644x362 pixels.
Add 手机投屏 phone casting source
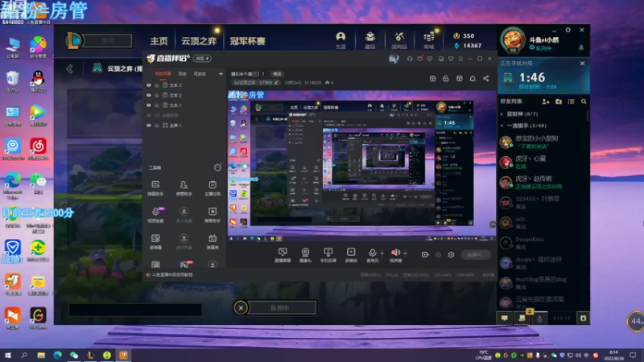coord(328,255)
